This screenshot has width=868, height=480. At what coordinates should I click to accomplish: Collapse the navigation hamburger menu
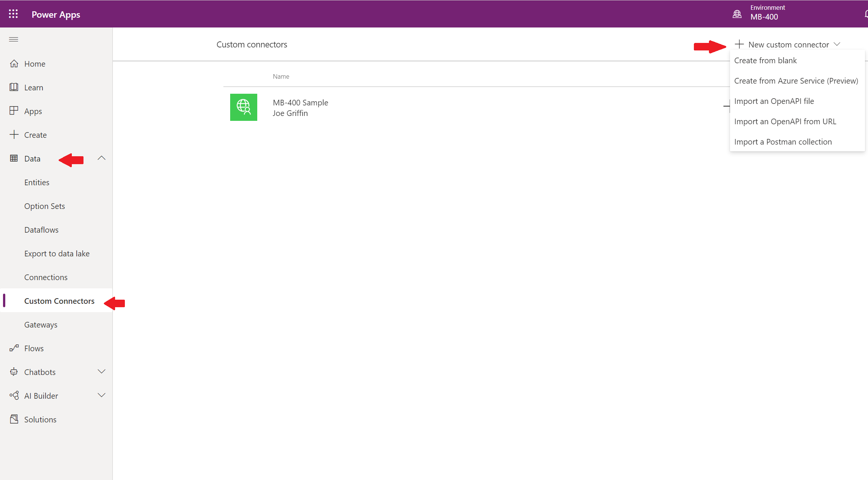(x=14, y=39)
